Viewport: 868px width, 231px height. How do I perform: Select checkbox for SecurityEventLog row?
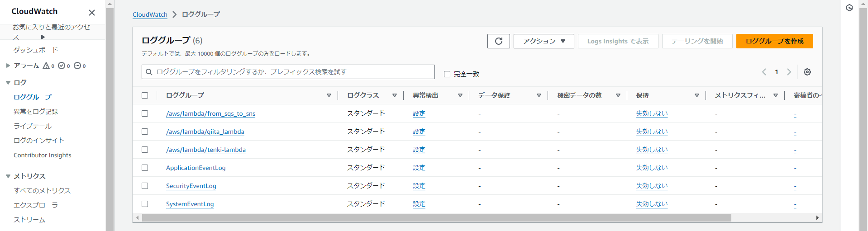145,186
